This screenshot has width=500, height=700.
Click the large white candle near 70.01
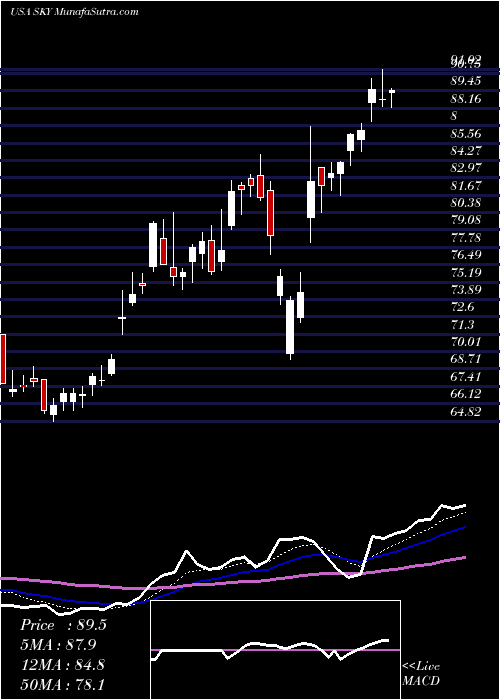pyautogui.click(x=290, y=327)
